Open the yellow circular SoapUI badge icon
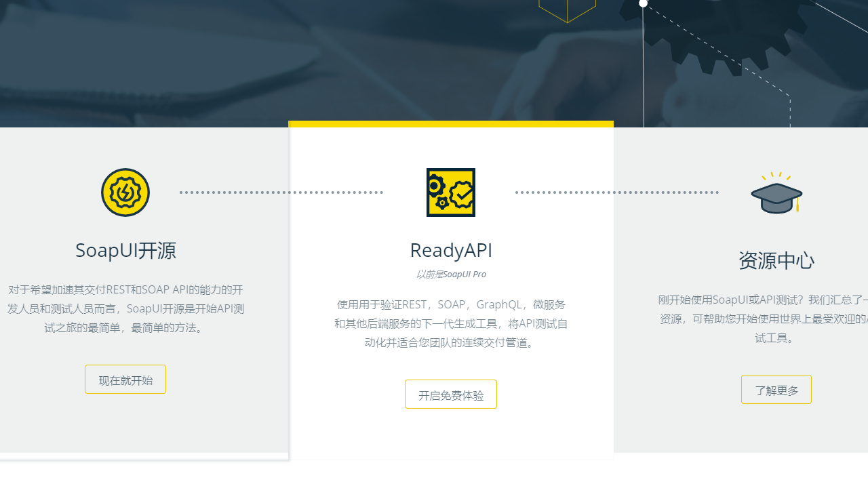Image resolution: width=868 pixels, height=488 pixels. coord(125,192)
